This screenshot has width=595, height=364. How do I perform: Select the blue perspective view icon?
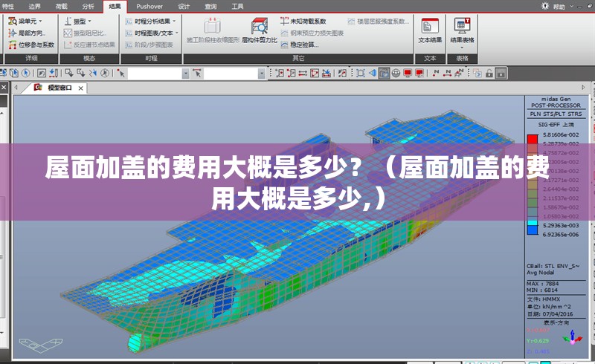[373, 73]
